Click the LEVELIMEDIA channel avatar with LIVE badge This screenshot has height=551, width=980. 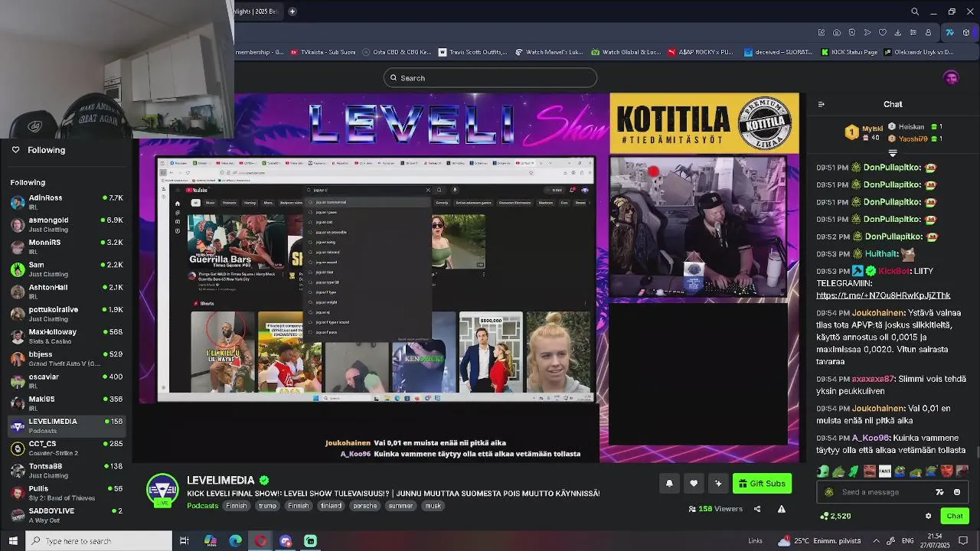162,491
